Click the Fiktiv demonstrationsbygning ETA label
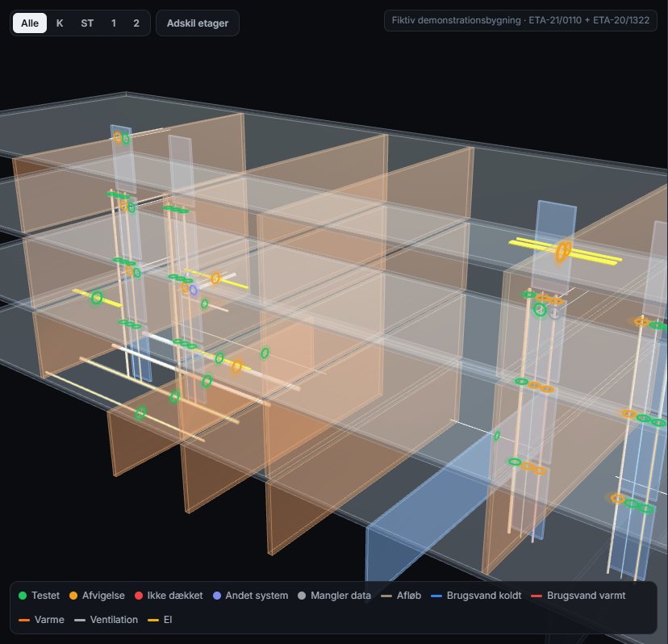Viewport: 668px width, 644px height. [520, 20]
